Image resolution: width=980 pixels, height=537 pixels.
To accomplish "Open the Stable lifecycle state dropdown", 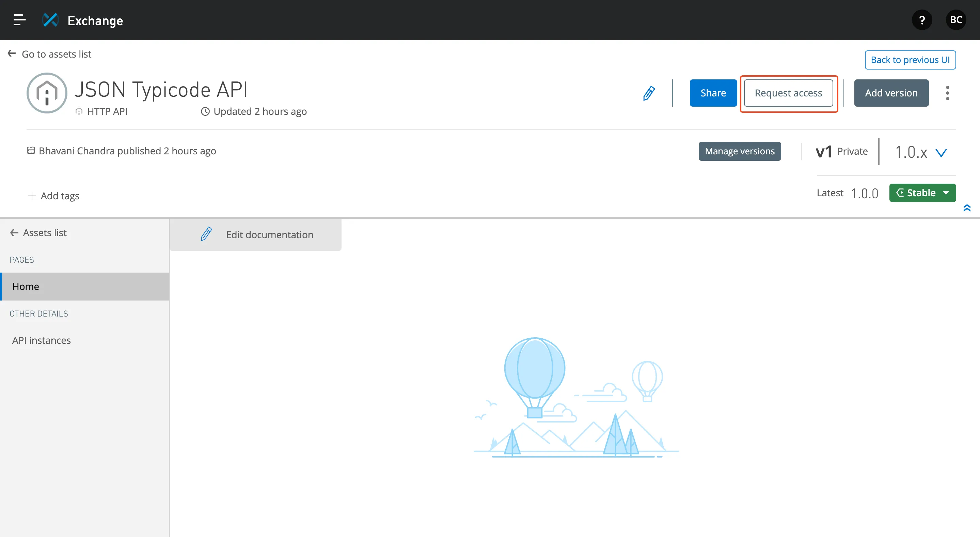I will coord(922,193).
